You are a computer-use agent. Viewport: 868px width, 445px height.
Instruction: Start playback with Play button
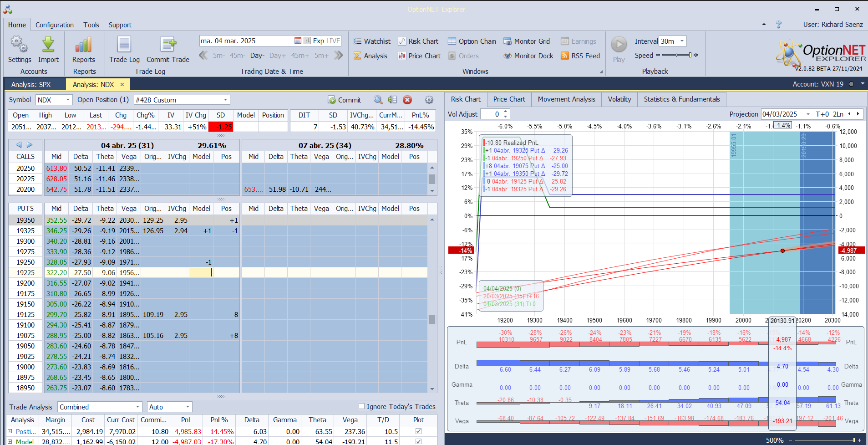click(619, 45)
